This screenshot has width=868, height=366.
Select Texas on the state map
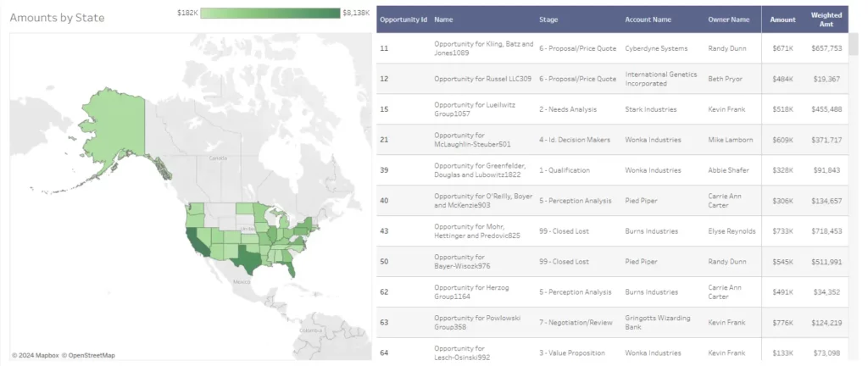click(x=252, y=256)
